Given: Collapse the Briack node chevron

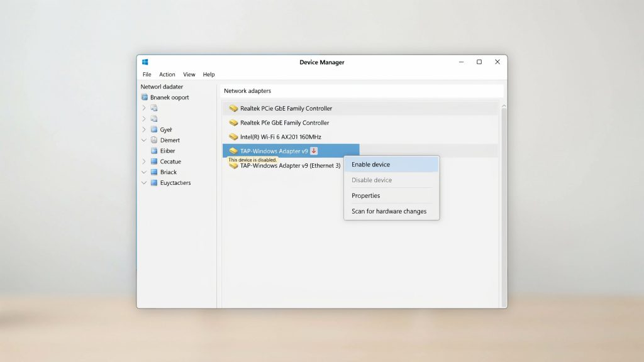Looking at the screenshot, I should pyautogui.click(x=144, y=172).
